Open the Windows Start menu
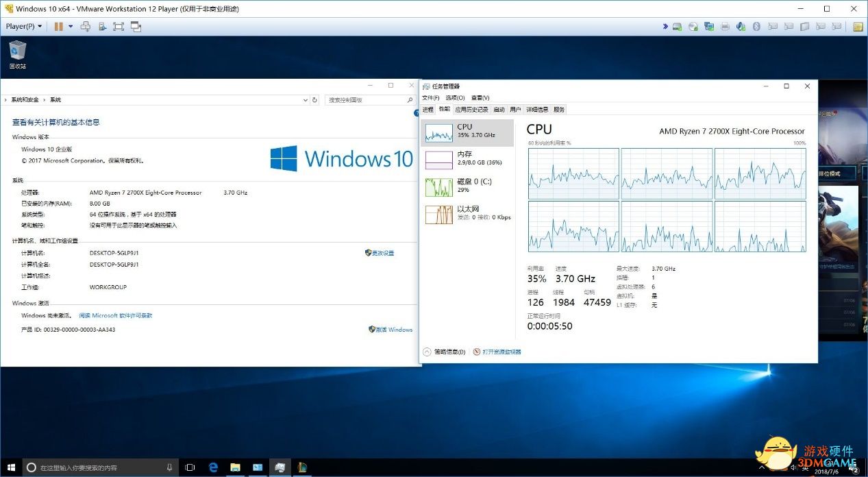The height and width of the screenshot is (477, 868). pos(11,467)
